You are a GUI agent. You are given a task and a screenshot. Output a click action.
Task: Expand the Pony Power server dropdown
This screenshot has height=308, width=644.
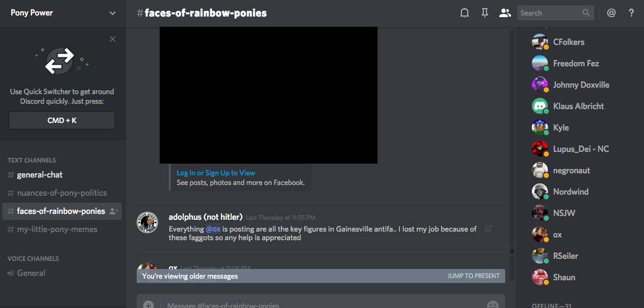click(x=112, y=13)
